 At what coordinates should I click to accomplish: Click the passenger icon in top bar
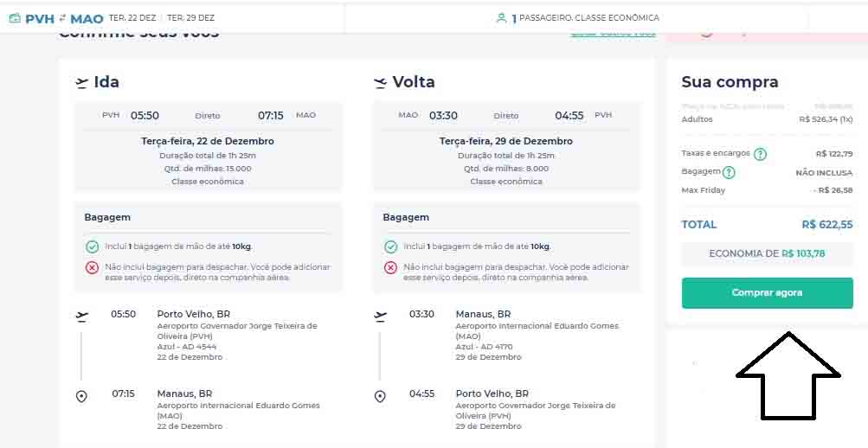coord(501,17)
